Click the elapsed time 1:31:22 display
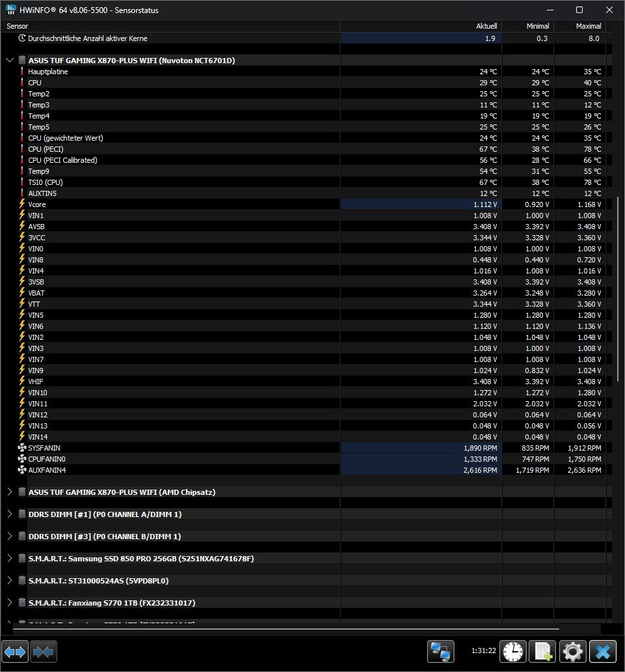The image size is (625, 672). 484,651
